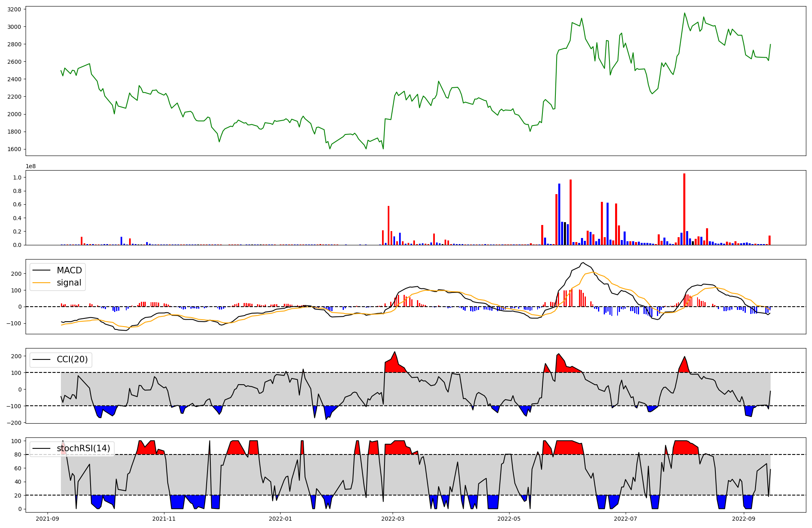The height and width of the screenshot is (528, 812).
Task: Click the MACD legend entry
Action: click(69, 270)
